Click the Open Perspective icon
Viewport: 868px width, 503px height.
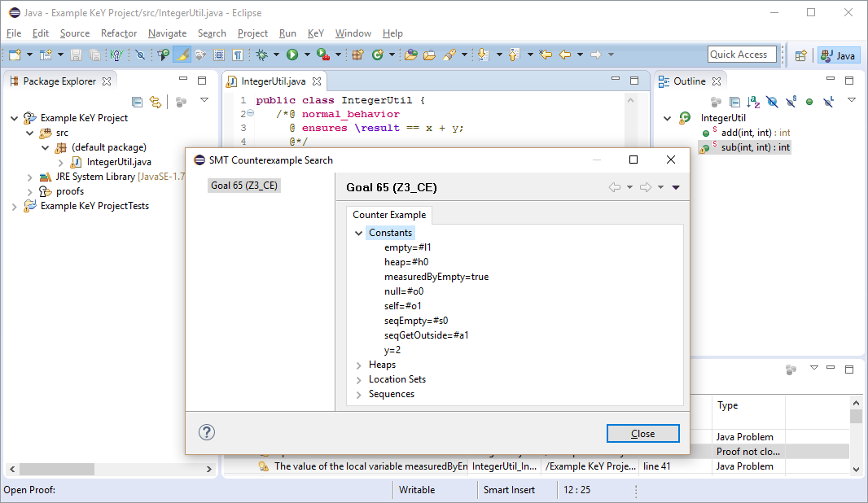point(800,55)
